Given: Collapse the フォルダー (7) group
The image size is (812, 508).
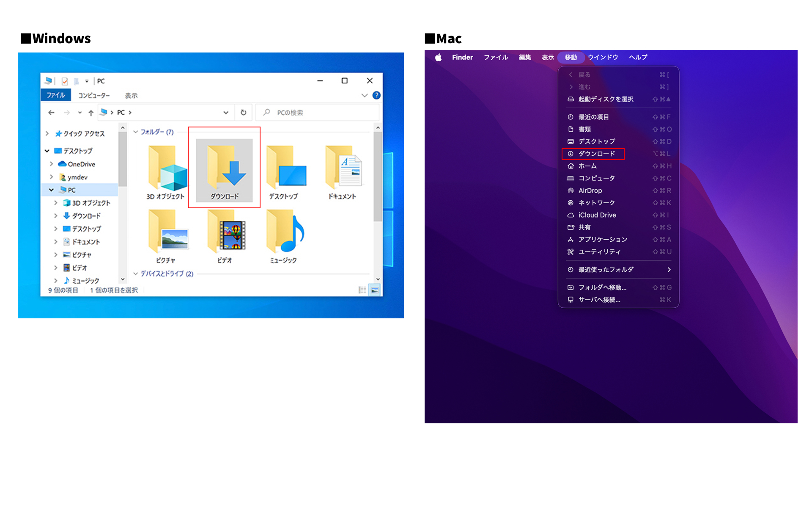Looking at the screenshot, I should 136,132.
